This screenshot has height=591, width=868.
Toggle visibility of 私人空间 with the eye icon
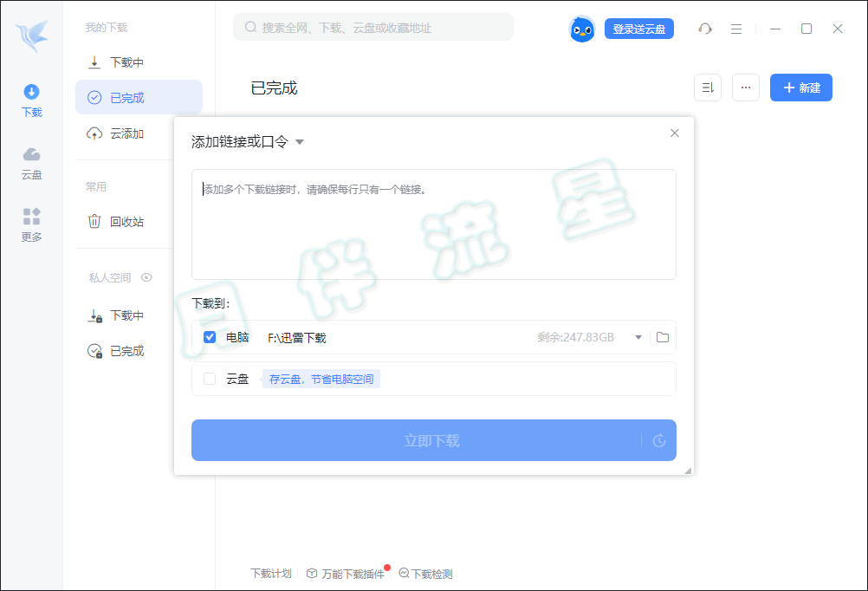click(146, 277)
